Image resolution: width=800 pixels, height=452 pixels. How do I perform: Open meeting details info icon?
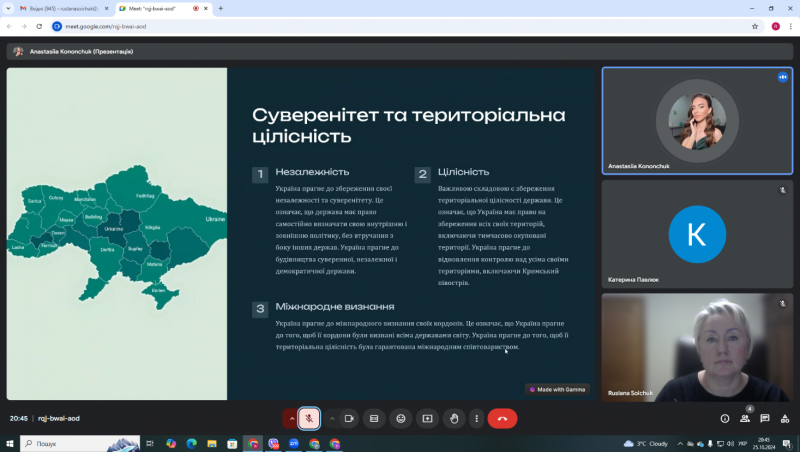[724, 418]
